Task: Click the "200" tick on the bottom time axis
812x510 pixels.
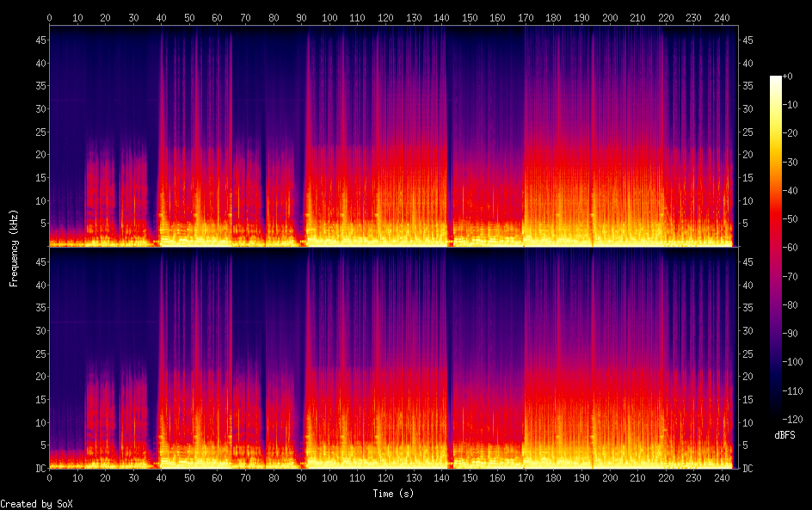Action: [610, 478]
